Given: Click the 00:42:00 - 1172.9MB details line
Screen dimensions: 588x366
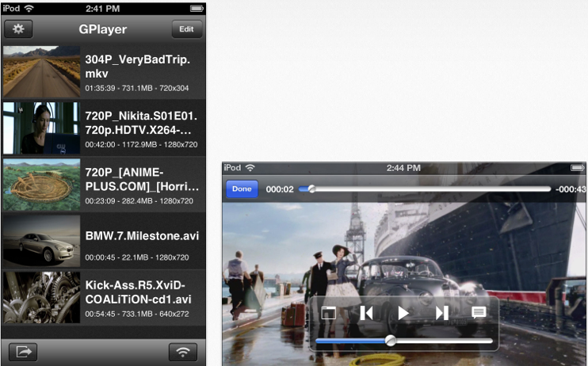Looking at the screenshot, I should click(x=141, y=144).
